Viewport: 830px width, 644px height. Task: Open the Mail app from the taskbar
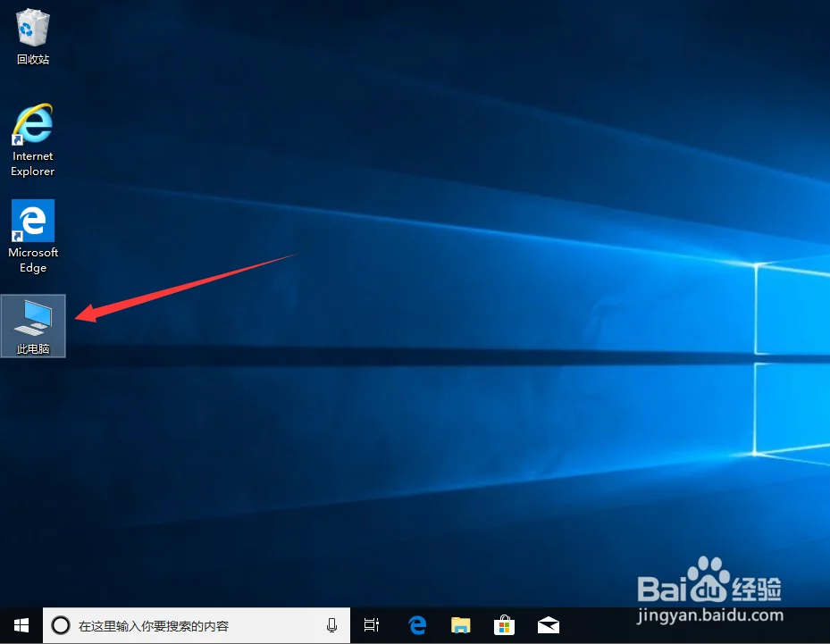tap(548, 625)
